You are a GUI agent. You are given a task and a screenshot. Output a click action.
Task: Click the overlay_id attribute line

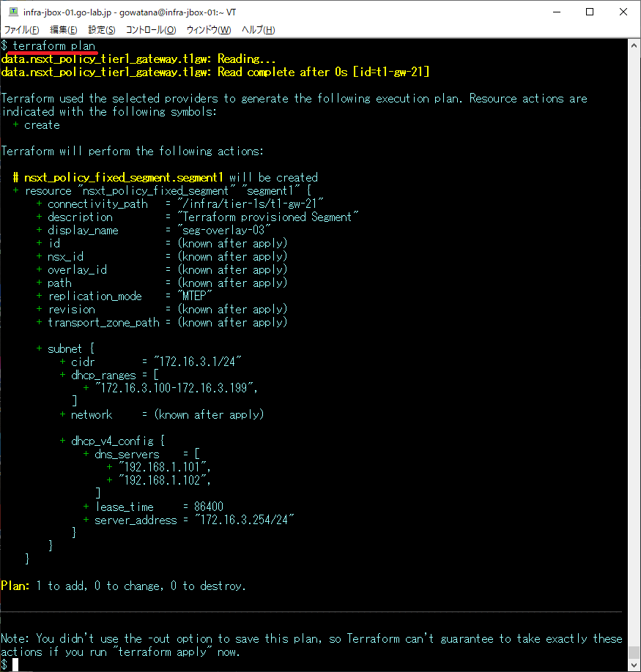click(162, 269)
